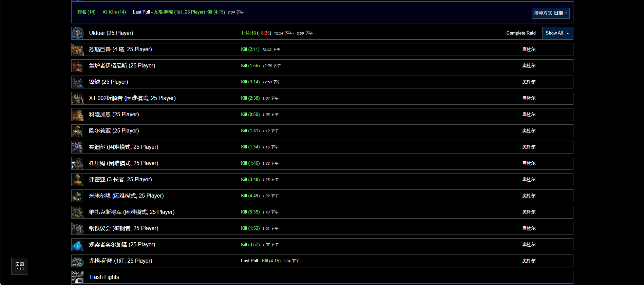This screenshot has width=644, height=285.
Task: Switch to the All Kills (14) tab
Action: [x=114, y=12]
